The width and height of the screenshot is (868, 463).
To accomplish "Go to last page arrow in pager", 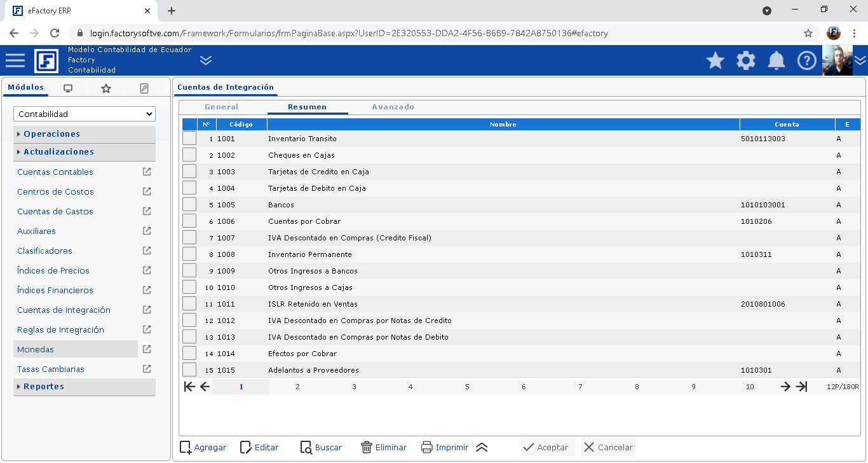I will 802,387.
